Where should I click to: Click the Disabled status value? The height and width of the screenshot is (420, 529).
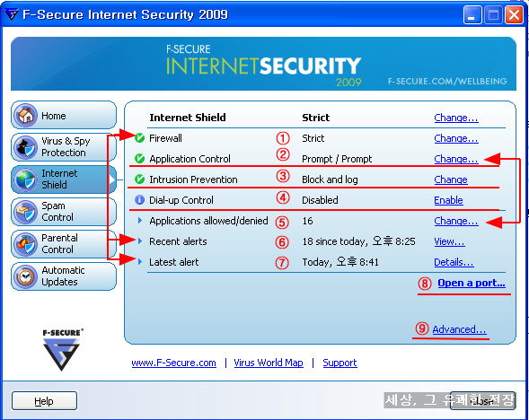[320, 200]
